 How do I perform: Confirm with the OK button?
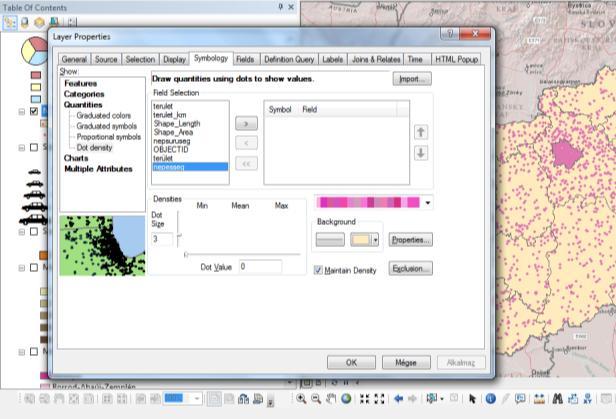pos(351,362)
